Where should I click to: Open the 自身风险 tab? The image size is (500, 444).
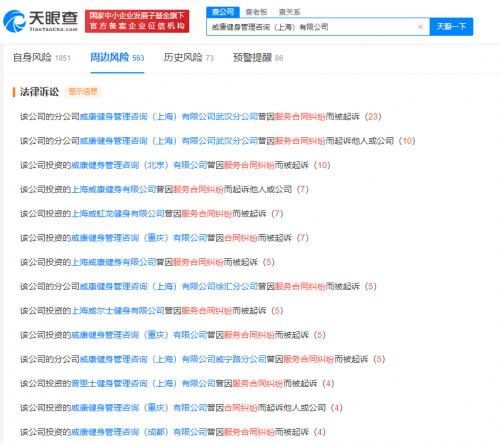pos(42,58)
